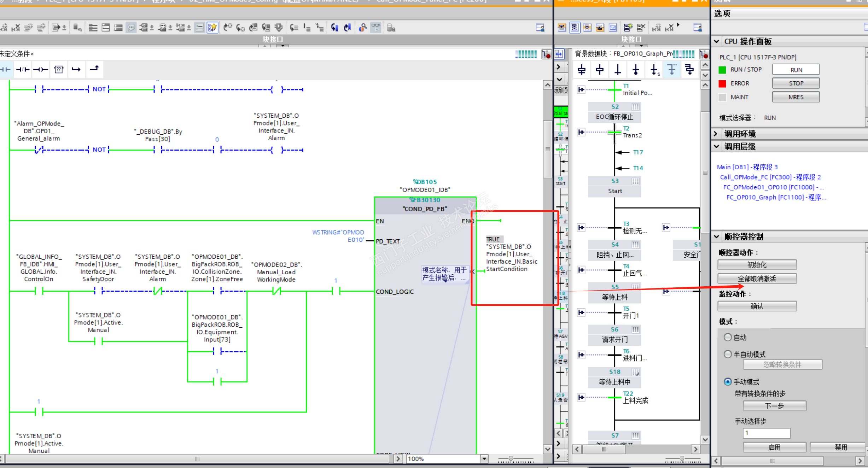Expand the 调用环境 section
Image resolution: width=868 pixels, height=468 pixels.
click(717, 134)
